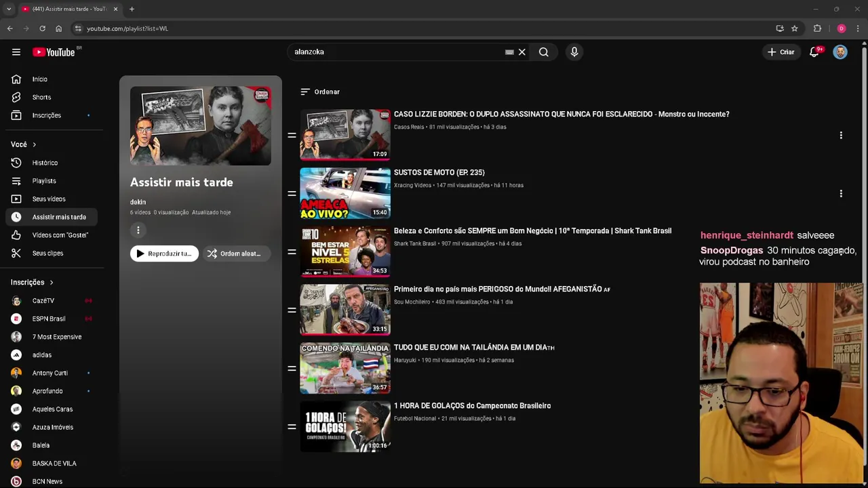
Task: Click the playlist cover image
Action: (201, 125)
